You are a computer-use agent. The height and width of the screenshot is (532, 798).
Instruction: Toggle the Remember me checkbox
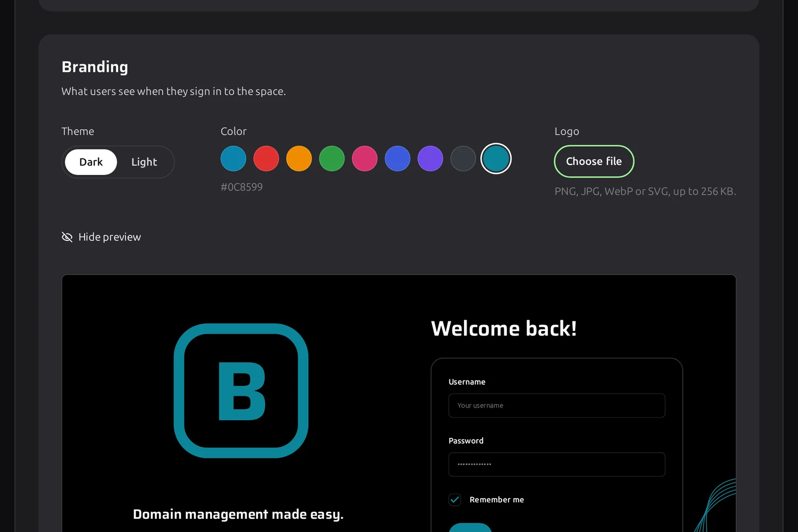(x=455, y=500)
